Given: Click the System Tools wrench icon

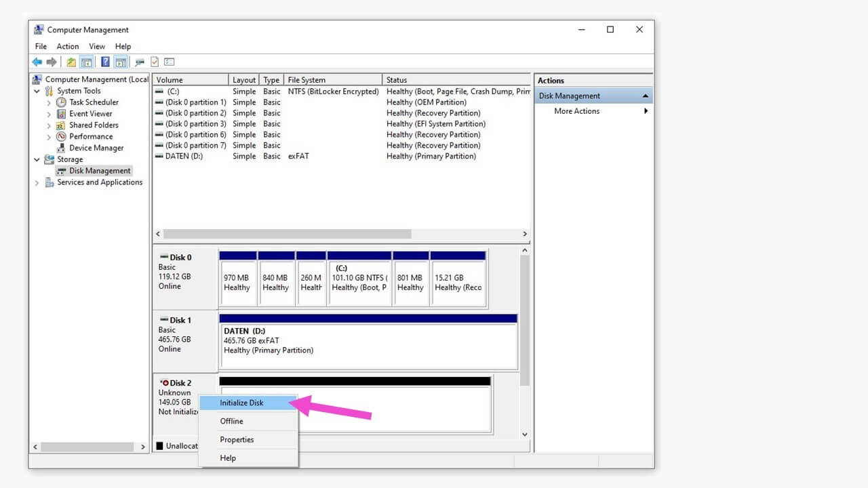Looking at the screenshot, I should [x=49, y=91].
